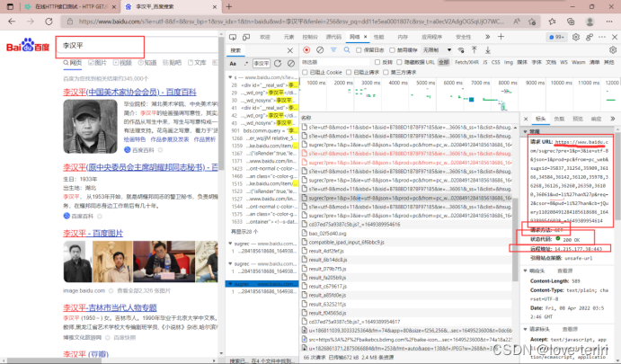The height and width of the screenshot is (364, 621).
Task: Open network panel settings gear
Action: pyautogui.click(x=613, y=50)
